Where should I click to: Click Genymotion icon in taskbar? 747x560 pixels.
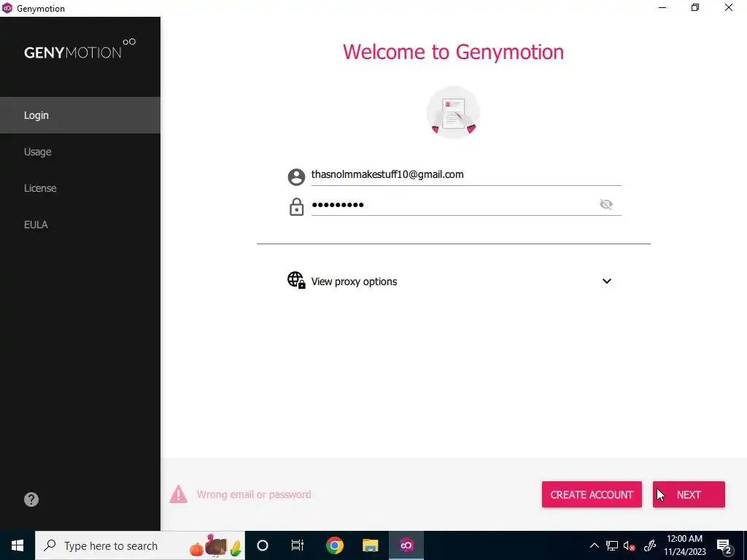(x=406, y=545)
